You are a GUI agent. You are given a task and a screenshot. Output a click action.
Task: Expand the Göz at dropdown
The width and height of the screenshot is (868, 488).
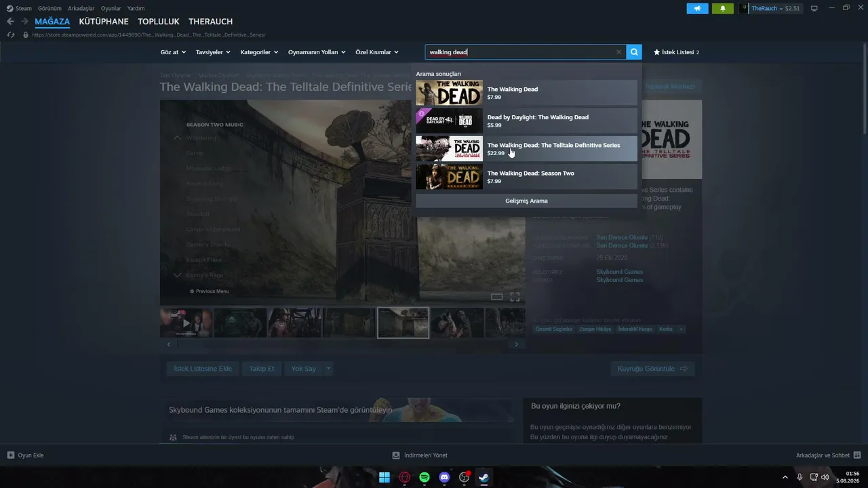coord(173,52)
